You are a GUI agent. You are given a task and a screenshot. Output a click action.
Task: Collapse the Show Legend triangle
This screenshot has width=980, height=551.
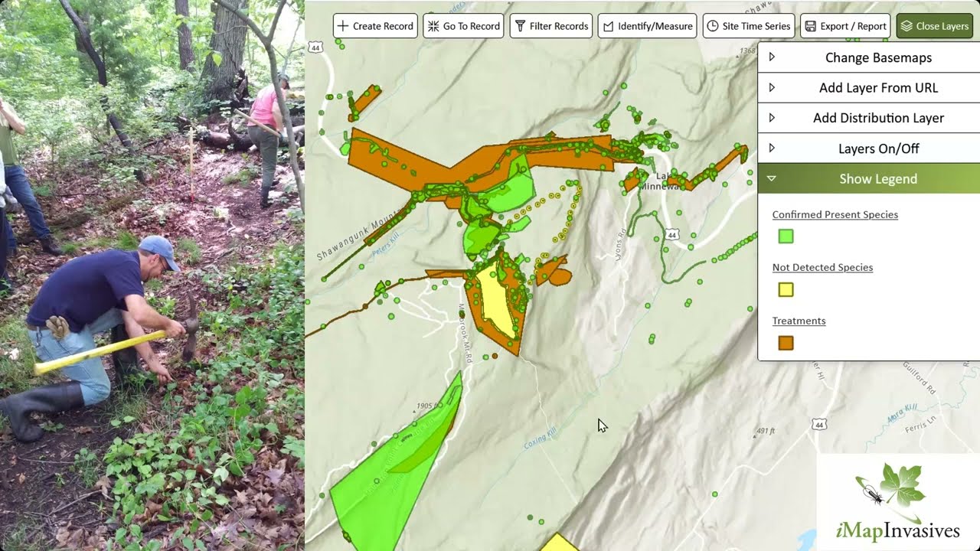772,178
